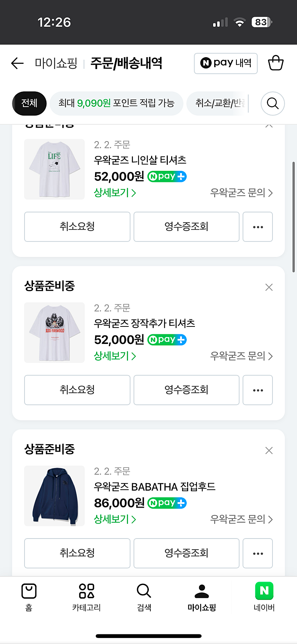
Task: Open the N pay 내역 tab
Action: (x=226, y=63)
